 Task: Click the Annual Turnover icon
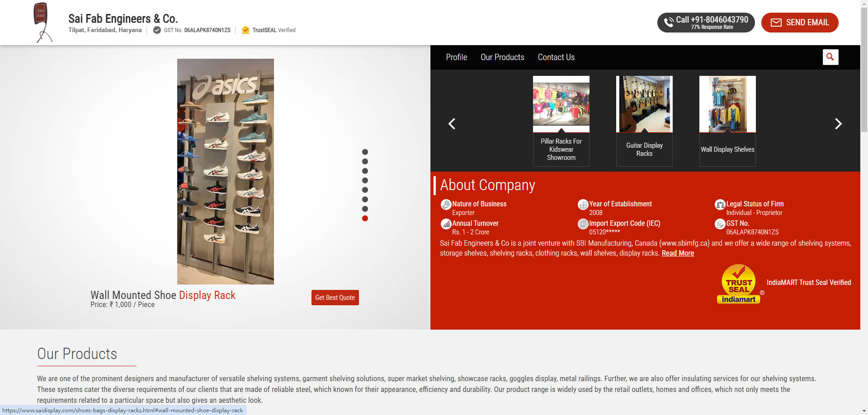coord(446,224)
